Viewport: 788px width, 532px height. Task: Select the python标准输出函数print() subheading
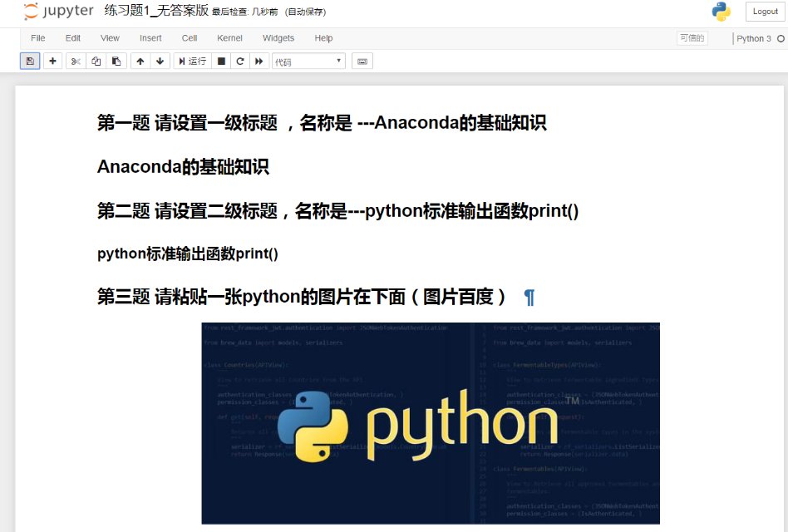tap(188, 254)
